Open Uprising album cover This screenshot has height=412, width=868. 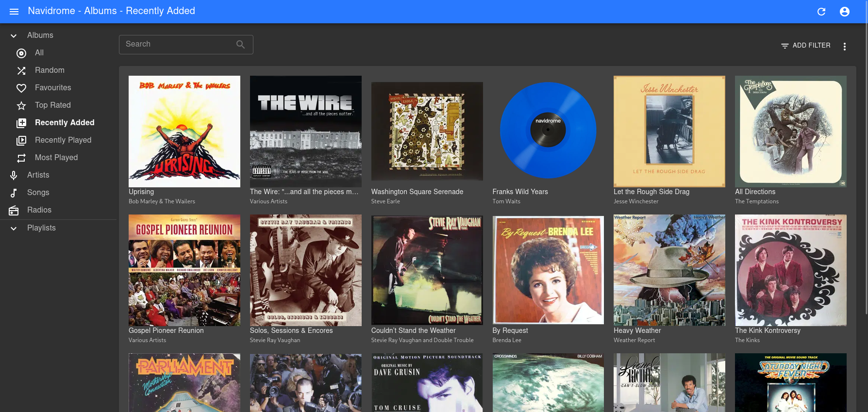[184, 132]
